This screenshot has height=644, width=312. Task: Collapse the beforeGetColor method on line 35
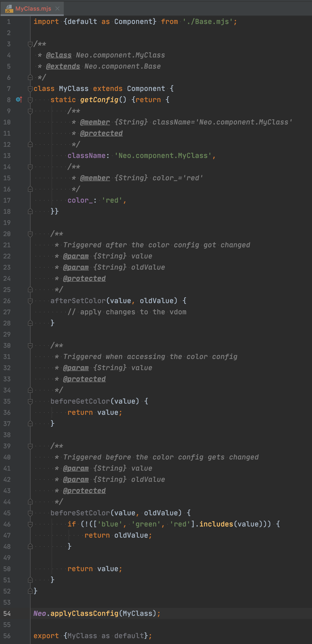(x=30, y=401)
